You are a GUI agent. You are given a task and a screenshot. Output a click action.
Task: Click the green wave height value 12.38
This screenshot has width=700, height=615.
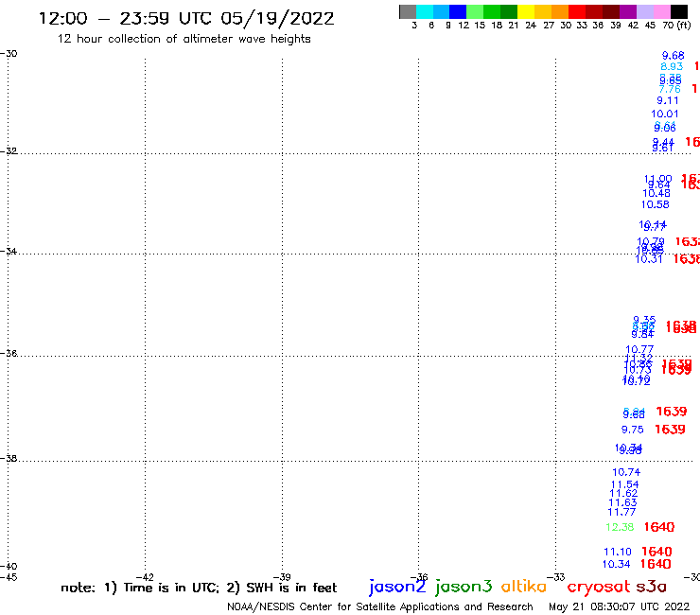pyautogui.click(x=620, y=527)
